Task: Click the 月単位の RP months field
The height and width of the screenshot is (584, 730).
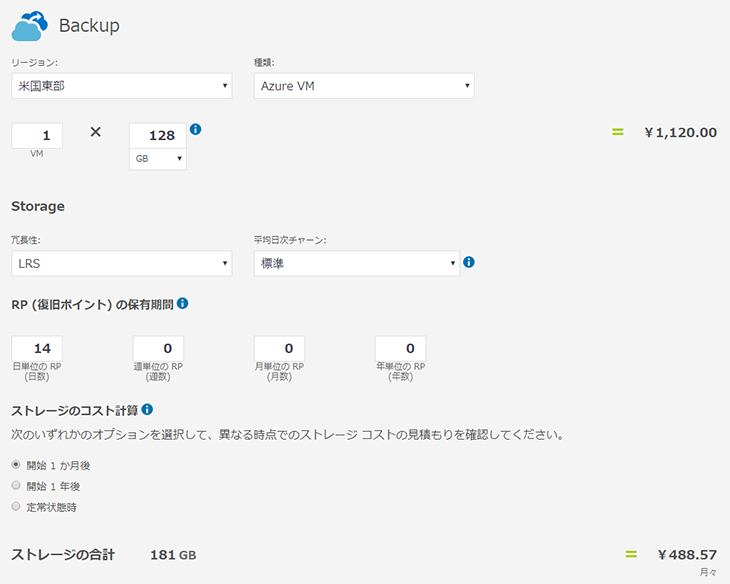Action: click(x=279, y=348)
